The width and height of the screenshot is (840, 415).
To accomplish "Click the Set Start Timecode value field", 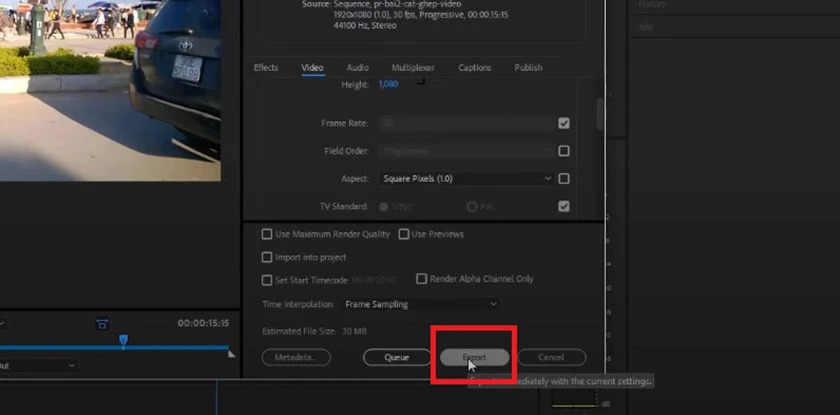I will 374,280.
